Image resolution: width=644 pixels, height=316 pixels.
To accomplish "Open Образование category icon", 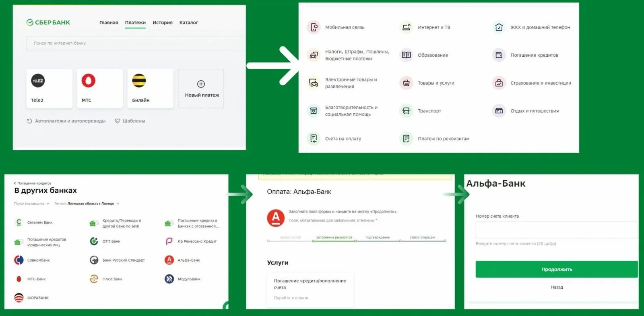I will 406,55.
